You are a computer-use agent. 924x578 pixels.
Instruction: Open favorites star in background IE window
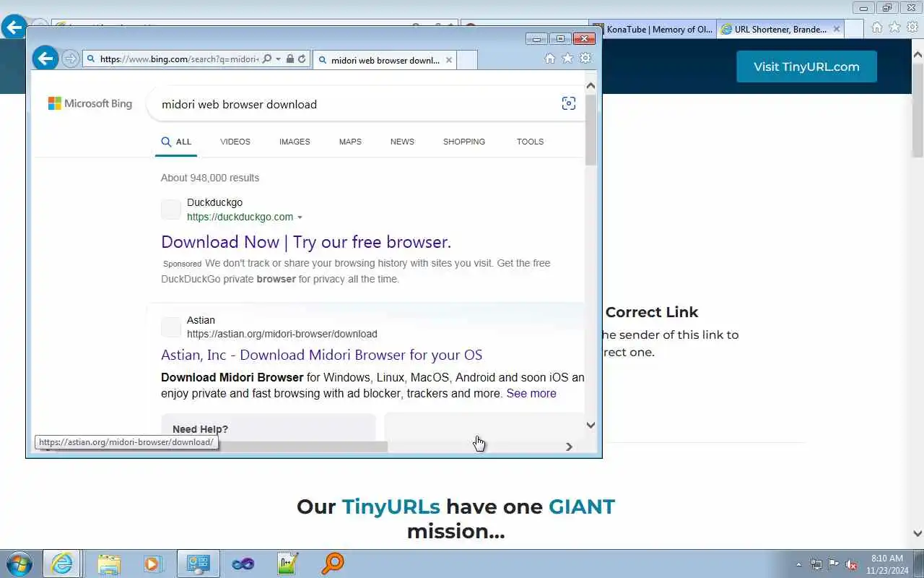click(894, 27)
